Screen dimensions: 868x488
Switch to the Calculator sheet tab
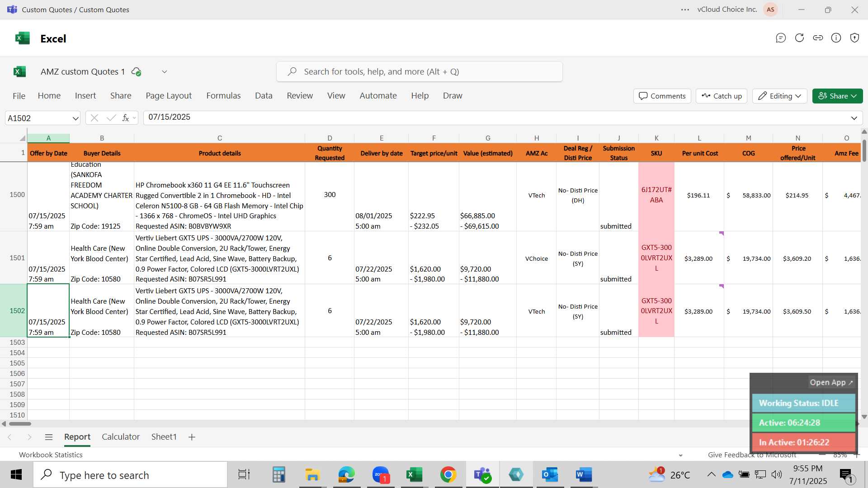pyautogui.click(x=121, y=437)
